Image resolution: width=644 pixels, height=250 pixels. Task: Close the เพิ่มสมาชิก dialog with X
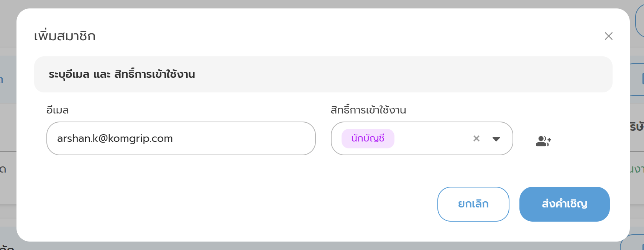(608, 36)
